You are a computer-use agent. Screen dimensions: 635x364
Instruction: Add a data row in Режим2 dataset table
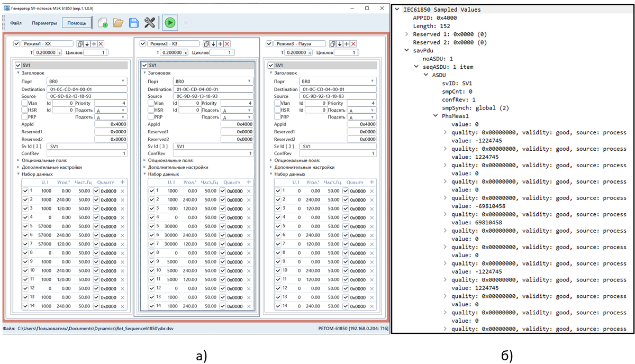[x=249, y=182]
